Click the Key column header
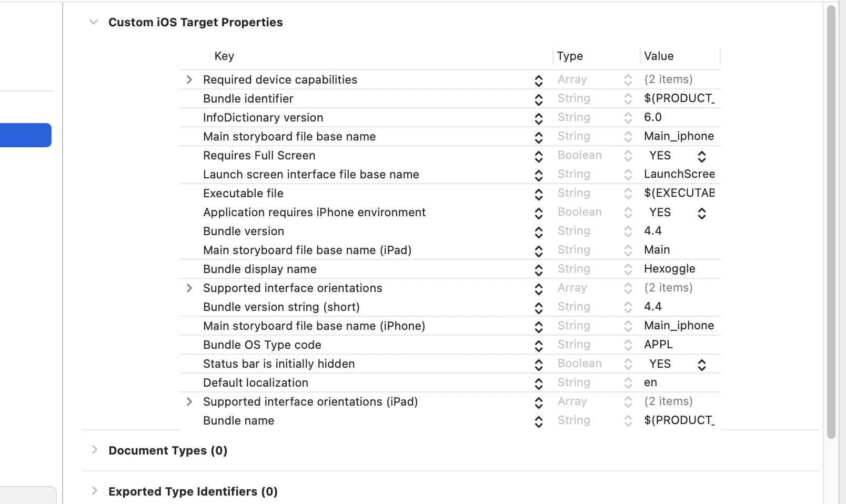Viewport: 846px width, 504px height. 224,56
